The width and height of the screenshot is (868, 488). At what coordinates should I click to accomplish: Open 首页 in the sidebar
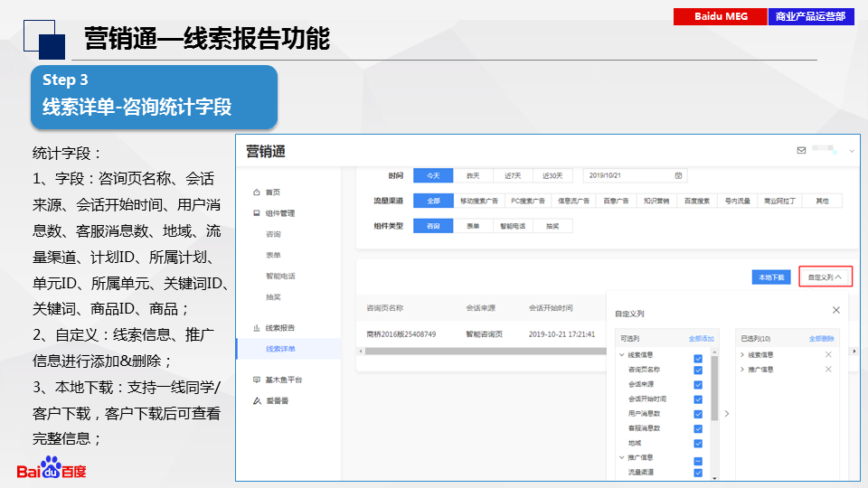(x=273, y=192)
